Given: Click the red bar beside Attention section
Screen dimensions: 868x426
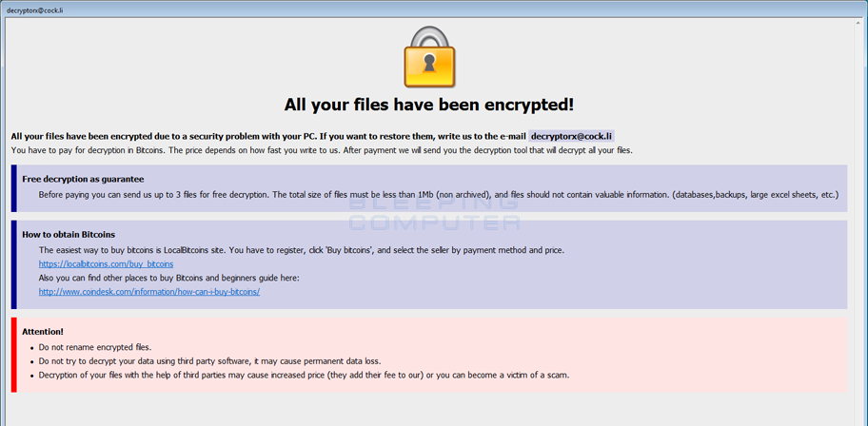Looking at the screenshot, I should [x=14, y=355].
